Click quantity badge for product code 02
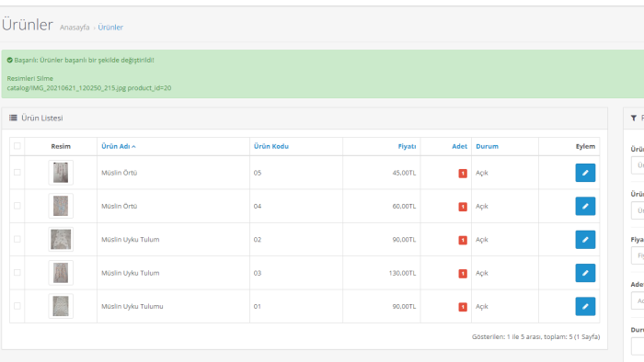644x362 pixels. pyautogui.click(x=463, y=240)
